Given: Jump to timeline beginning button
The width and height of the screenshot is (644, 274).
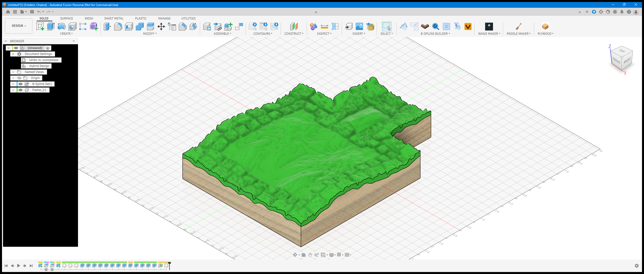Looking at the screenshot, I should 6,266.
